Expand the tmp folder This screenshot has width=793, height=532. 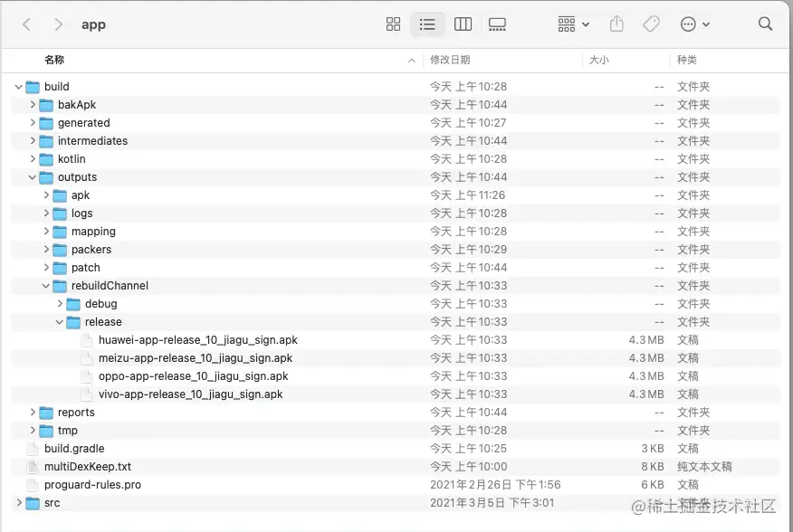point(33,431)
